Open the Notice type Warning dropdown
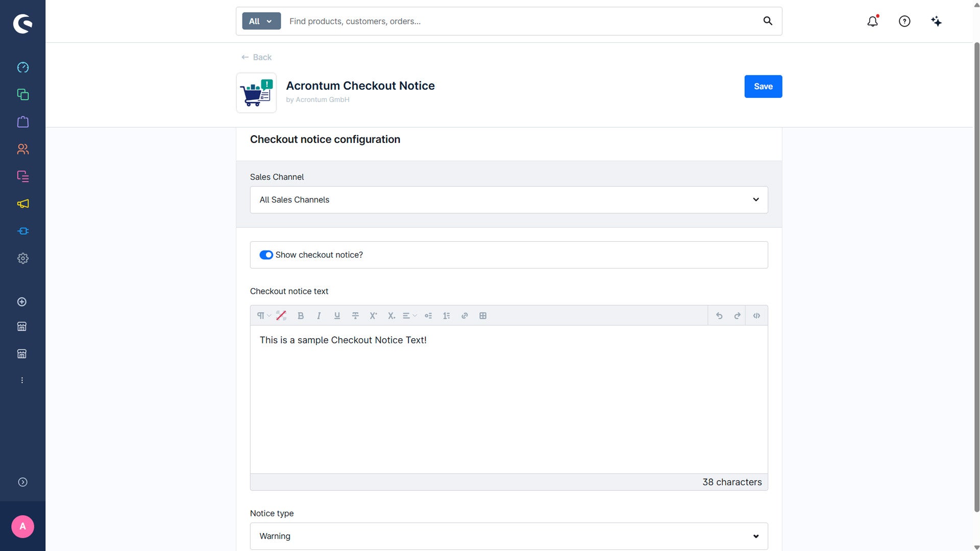980x551 pixels. 509,536
